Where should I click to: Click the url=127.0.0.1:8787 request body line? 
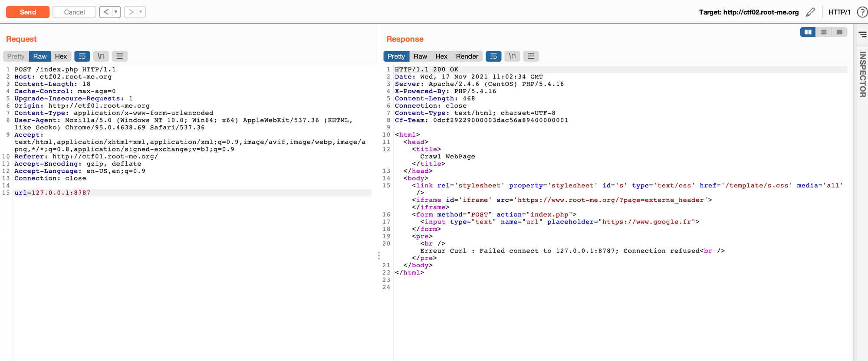point(53,193)
